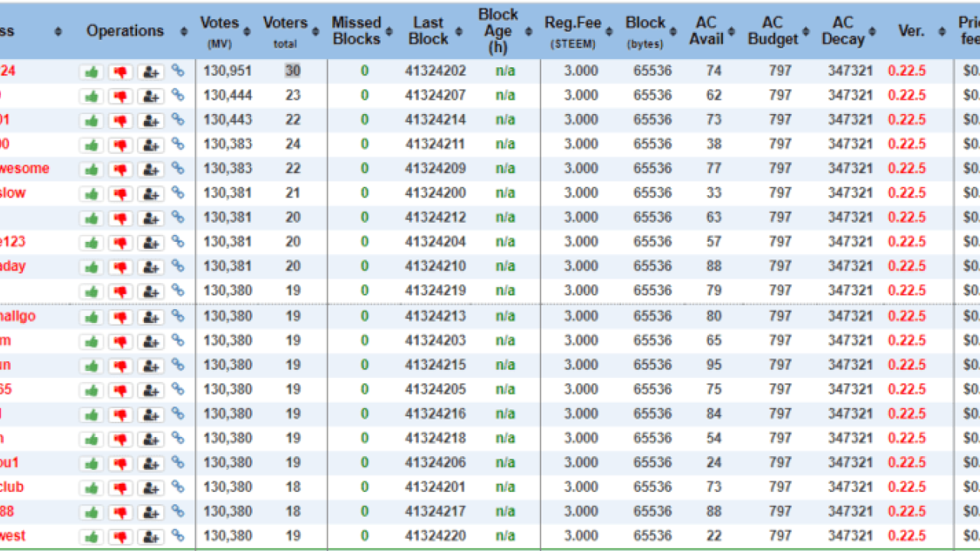Select highlighted voters count 30
Image resolution: width=980 pixels, height=551 pixels.
coord(292,70)
